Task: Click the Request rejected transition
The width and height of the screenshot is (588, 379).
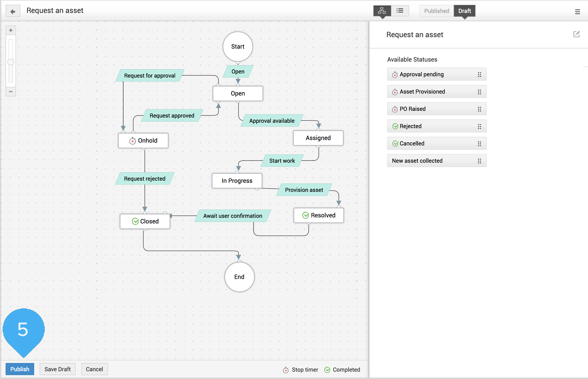Action: (145, 179)
